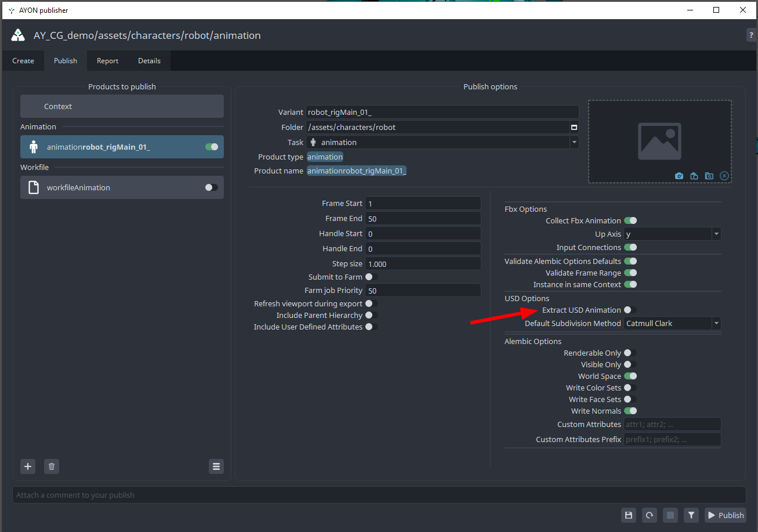Open the Create tab

[23, 61]
